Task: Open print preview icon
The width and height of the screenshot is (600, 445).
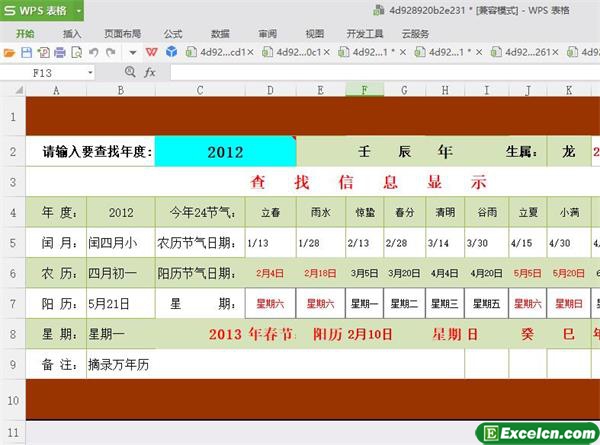Action: coord(77,52)
